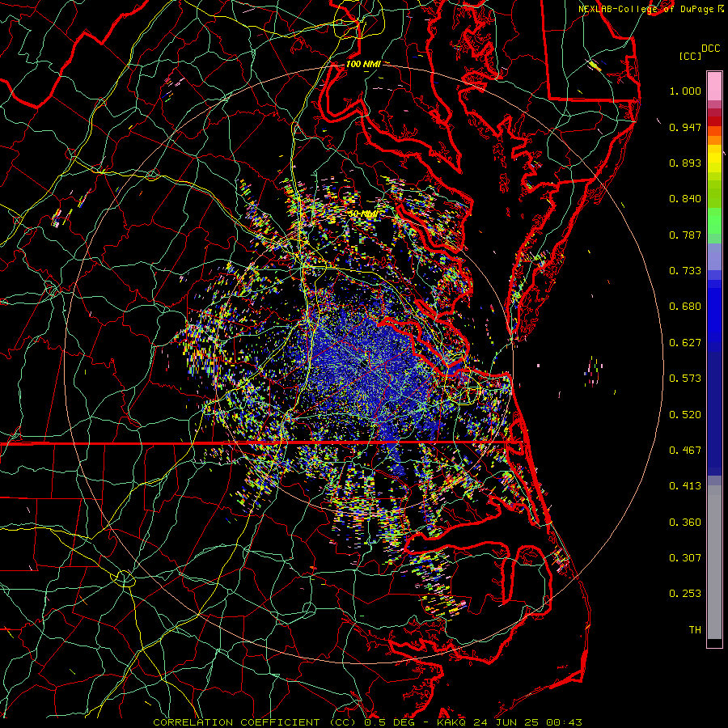Pick the dark navy band on the color bar
This screenshot has height=728, width=728.
(x=714, y=413)
